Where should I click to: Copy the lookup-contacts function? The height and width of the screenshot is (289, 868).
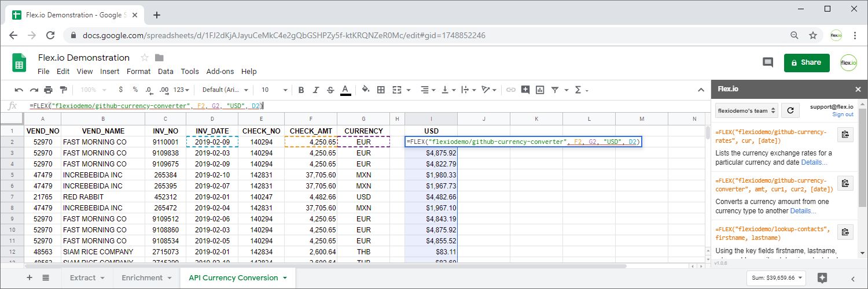pos(845,232)
